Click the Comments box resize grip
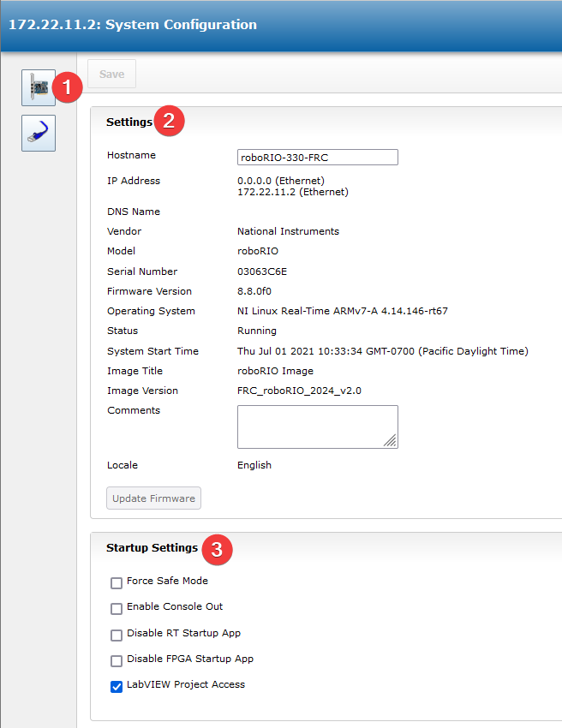 pyautogui.click(x=390, y=440)
